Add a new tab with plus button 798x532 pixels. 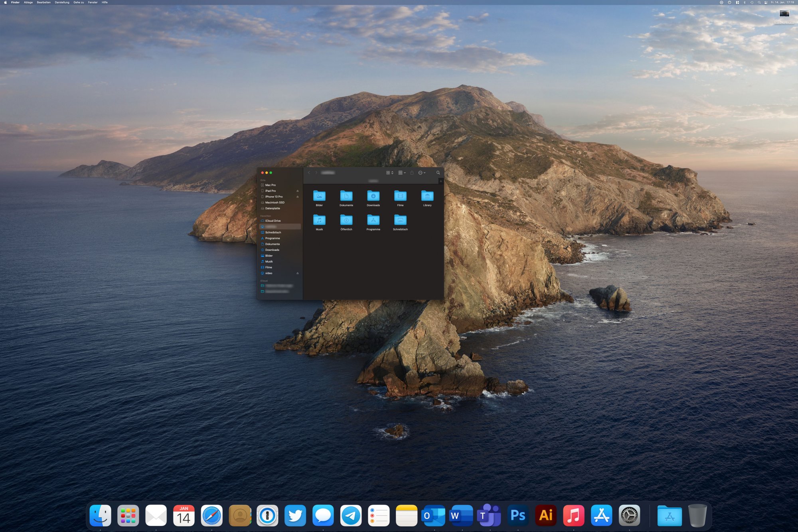(440, 181)
